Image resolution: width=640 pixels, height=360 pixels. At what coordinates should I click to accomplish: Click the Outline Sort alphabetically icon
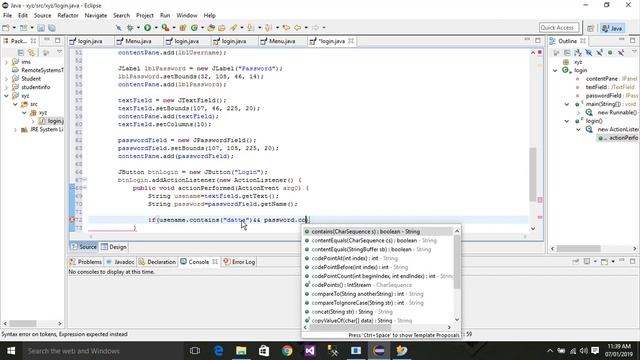point(578,53)
